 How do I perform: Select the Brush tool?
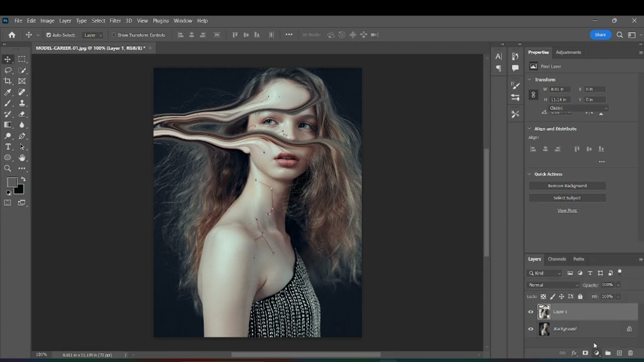(8, 103)
